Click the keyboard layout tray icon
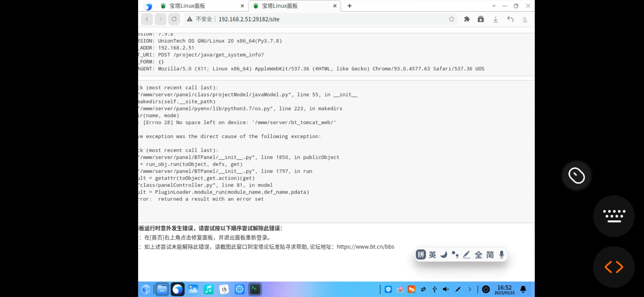 400,289
